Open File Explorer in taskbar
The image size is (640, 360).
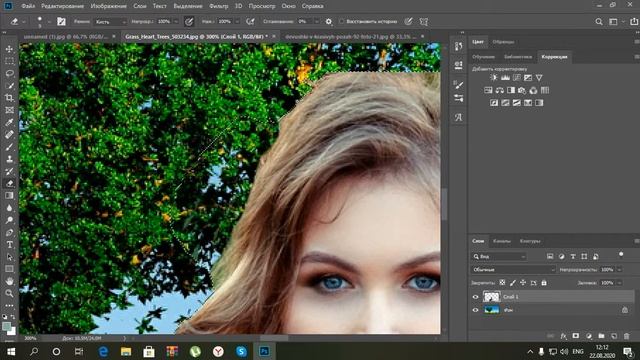click(126, 351)
